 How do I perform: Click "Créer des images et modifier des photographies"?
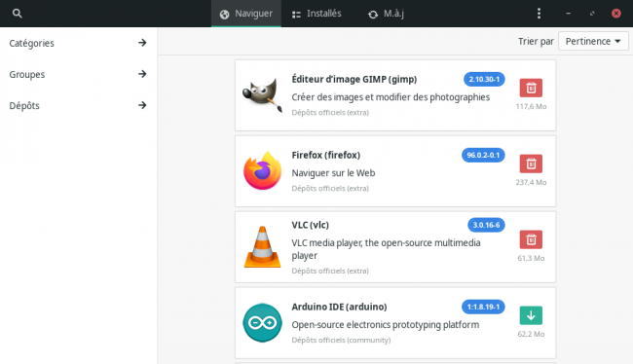click(391, 97)
